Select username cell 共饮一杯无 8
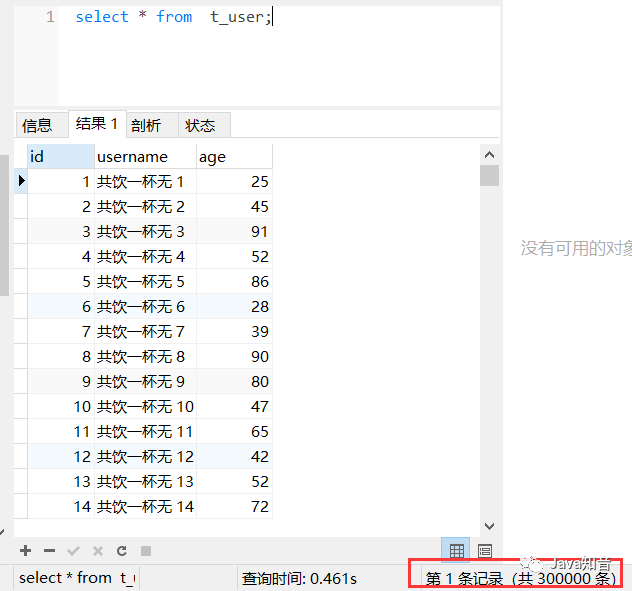 click(x=146, y=356)
